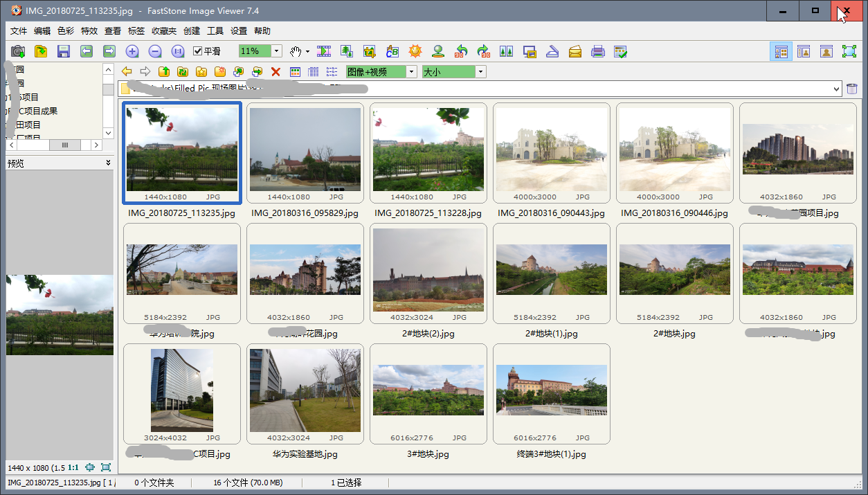Click the email envelope icon
Screen dimensions: 868x495
575,51
